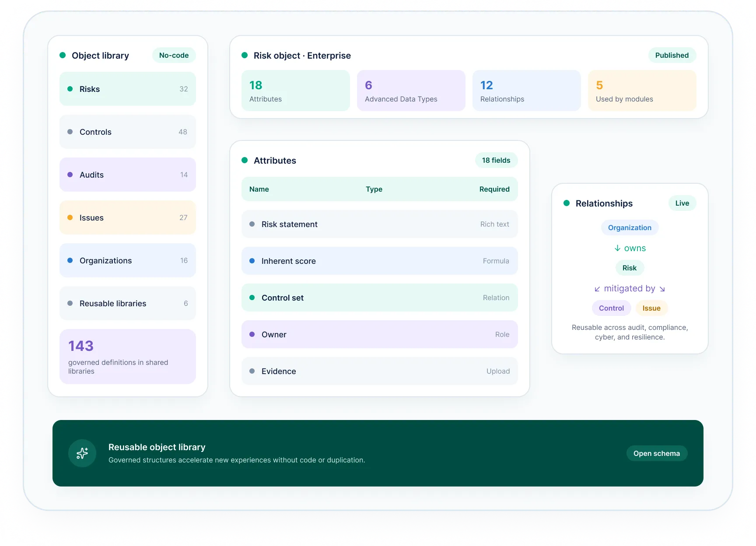Image resolution: width=756 pixels, height=546 pixels.
Task: Click the 143 governed definitions card
Action: pyautogui.click(x=128, y=357)
